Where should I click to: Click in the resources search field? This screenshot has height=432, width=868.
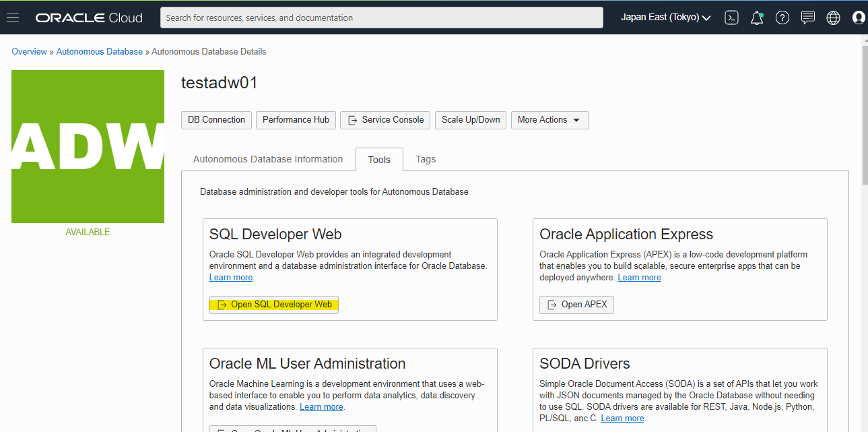(381, 18)
